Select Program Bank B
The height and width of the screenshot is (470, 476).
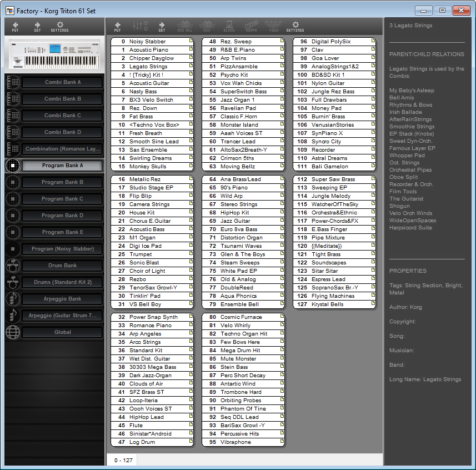[62, 182]
